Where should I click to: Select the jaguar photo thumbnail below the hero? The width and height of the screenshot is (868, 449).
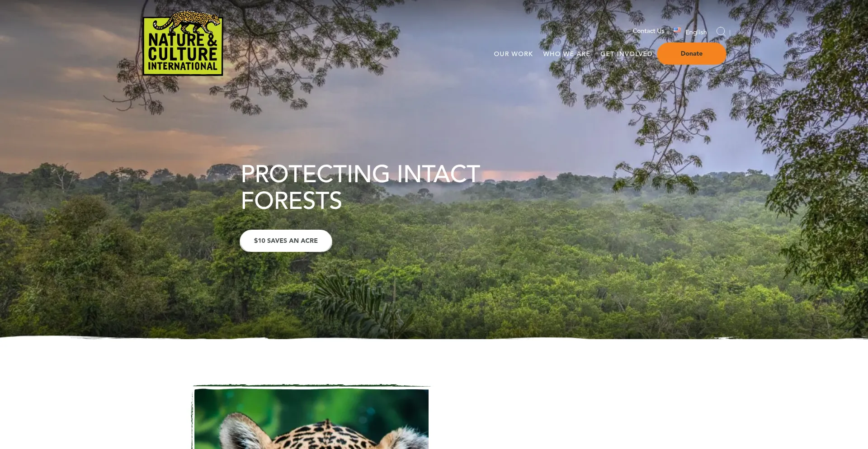311,418
